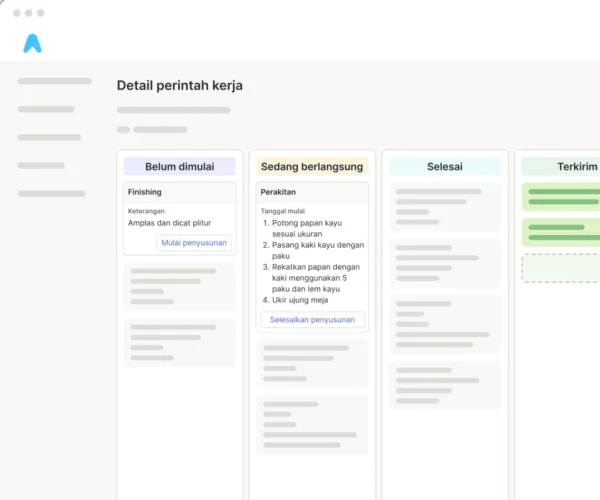
Task: Click the first green card under Terkirim
Action: pyautogui.click(x=561, y=197)
